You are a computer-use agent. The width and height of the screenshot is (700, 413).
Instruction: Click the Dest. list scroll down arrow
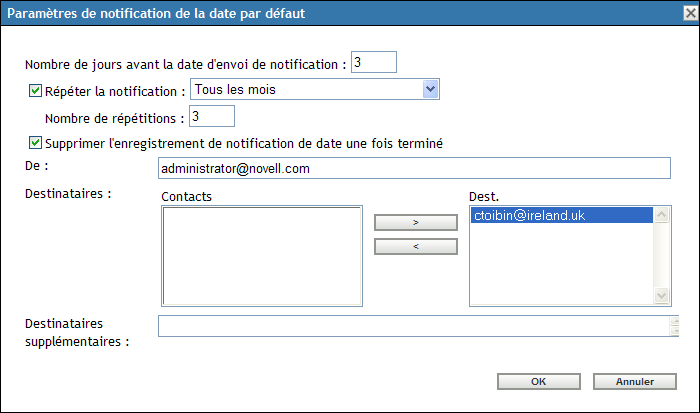tap(661, 296)
